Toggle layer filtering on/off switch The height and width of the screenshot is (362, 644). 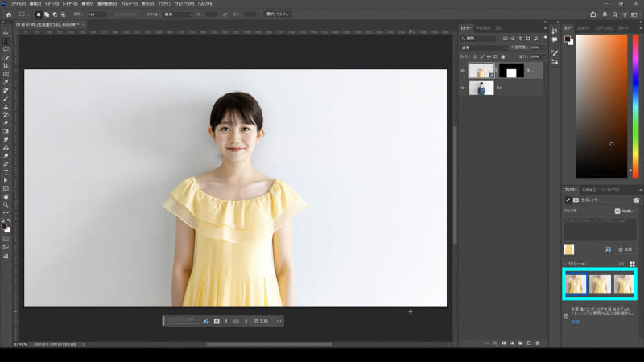click(x=546, y=38)
